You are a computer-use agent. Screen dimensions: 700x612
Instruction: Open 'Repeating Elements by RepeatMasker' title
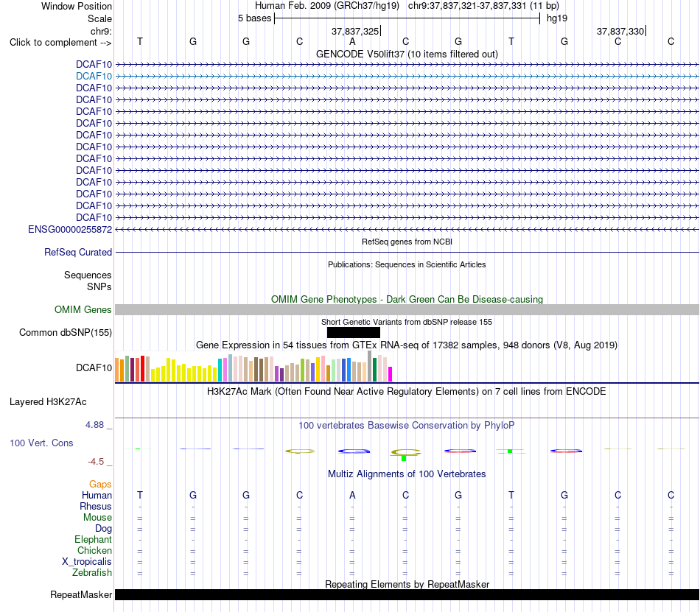tap(407, 584)
